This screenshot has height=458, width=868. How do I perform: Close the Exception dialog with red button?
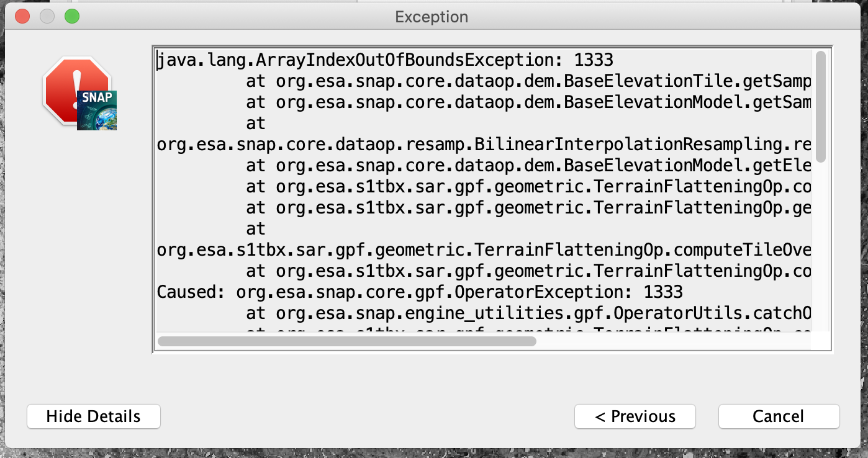22,17
